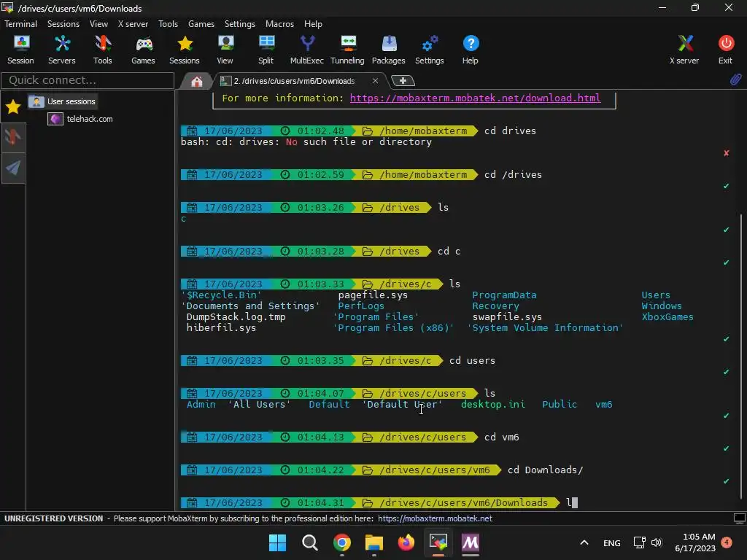Click vm6 folder name in users listing
Viewport: 747px width, 560px height.
603,404
